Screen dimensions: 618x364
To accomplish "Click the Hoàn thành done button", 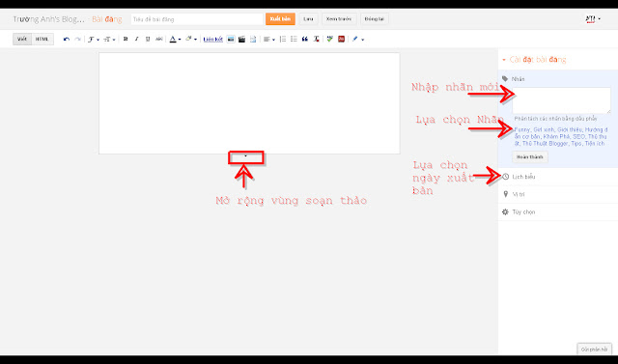I will (530, 156).
